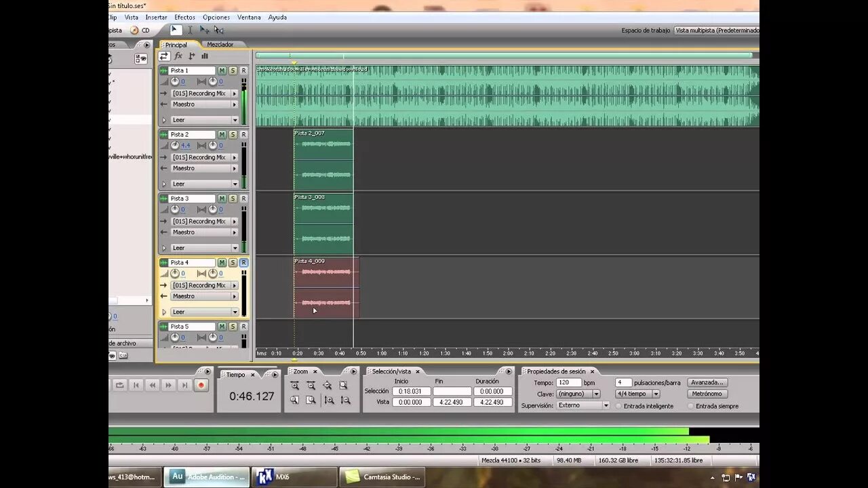
Task: Zoom in vertically
Action: [x=329, y=400]
